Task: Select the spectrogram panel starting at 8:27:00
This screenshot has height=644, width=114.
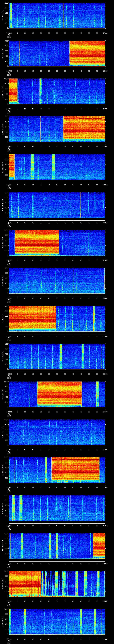Action: (x=57, y=432)
